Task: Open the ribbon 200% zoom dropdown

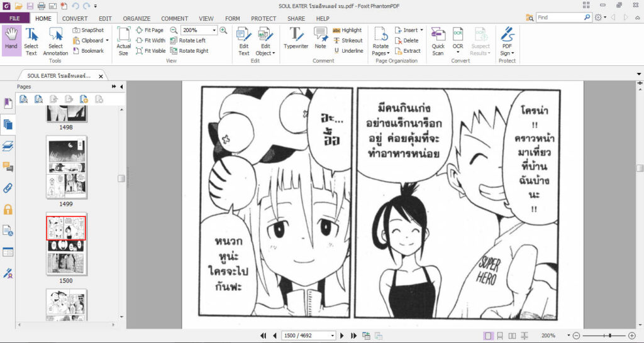Action: pos(214,30)
